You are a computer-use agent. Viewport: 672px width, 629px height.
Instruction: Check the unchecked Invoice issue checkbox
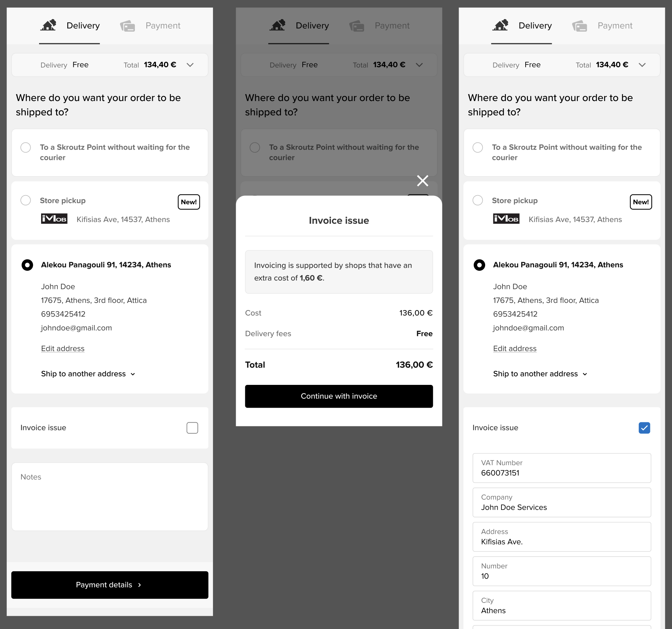coord(192,428)
